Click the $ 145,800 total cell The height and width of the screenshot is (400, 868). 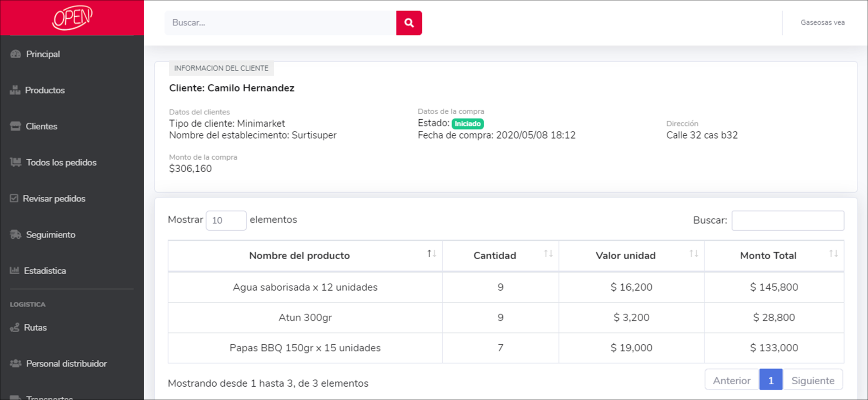coord(774,287)
